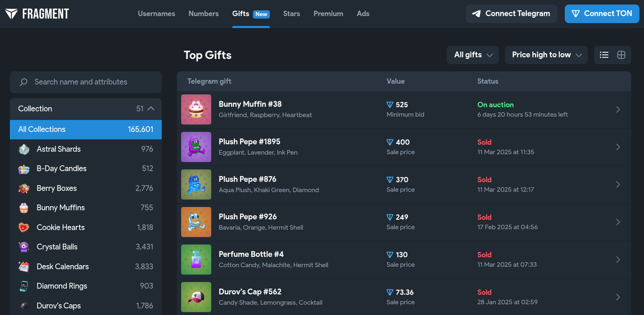Viewport: 644px width, 315px height.
Task: Click '11 Mar 2025 at 12:17' sold date
Action: click(x=506, y=190)
